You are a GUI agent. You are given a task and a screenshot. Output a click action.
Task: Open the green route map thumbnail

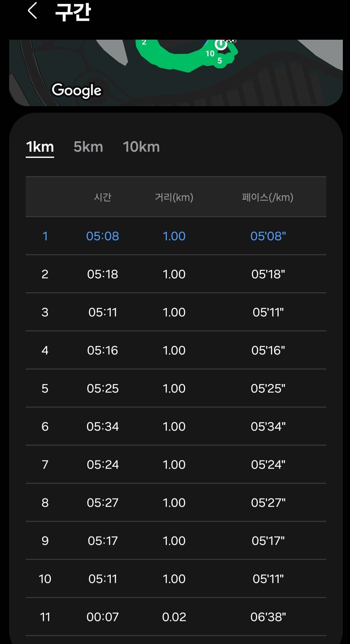point(176,73)
